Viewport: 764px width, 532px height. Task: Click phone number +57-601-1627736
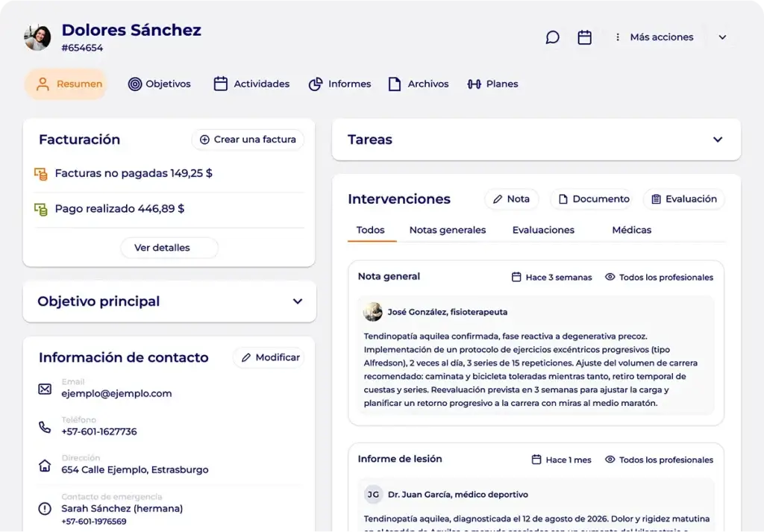tap(99, 431)
